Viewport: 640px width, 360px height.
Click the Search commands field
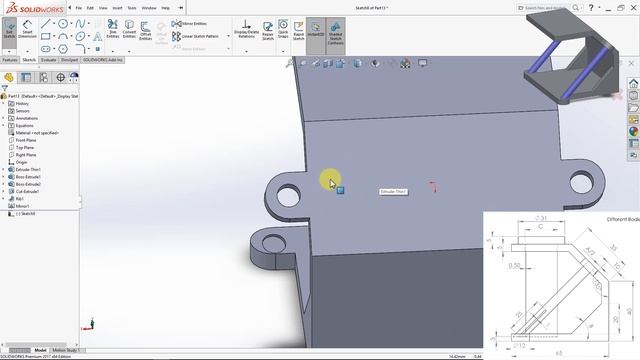pos(543,8)
